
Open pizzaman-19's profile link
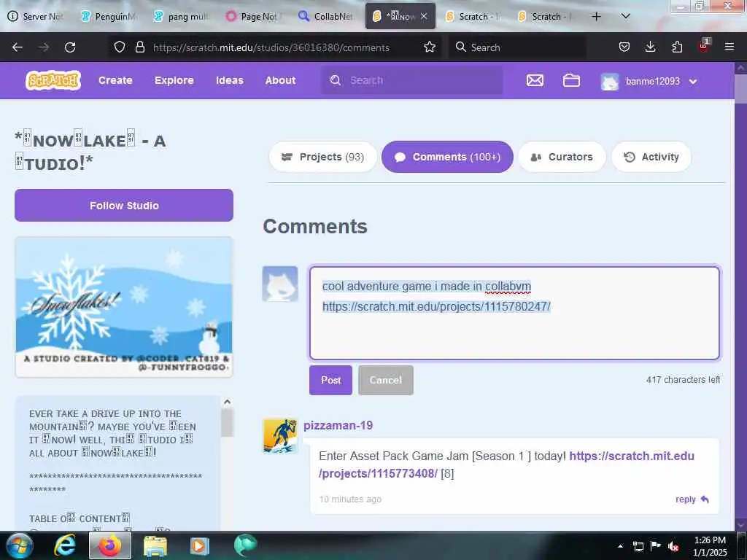(338, 425)
